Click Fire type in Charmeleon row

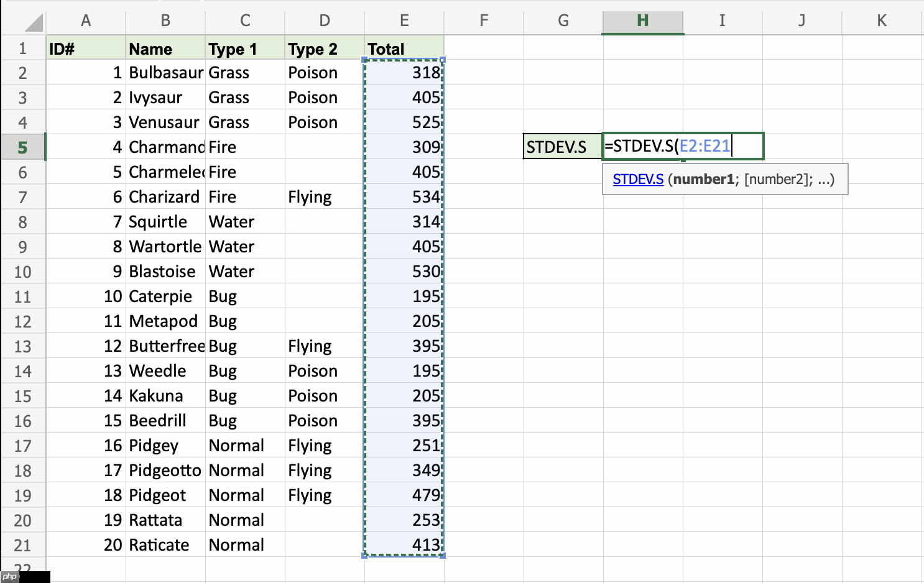click(245, 172)
